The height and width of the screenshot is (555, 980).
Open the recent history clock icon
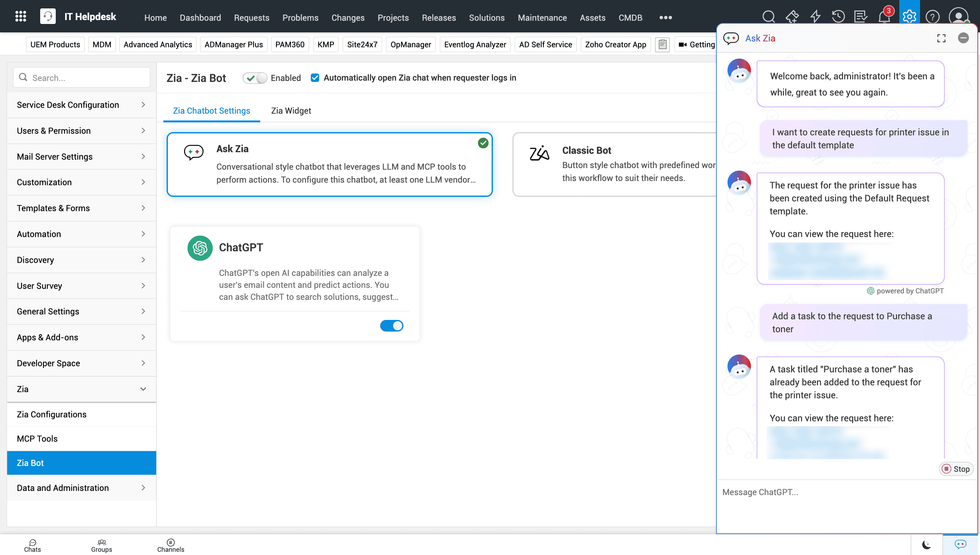pyautogui.click(x=838, y=17)
